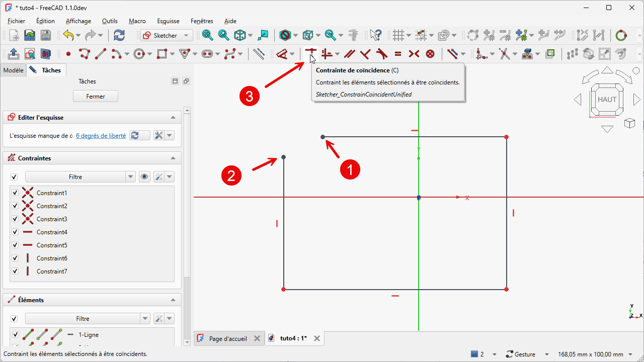Toggle the Constraint5 checkbox
The width and height of the screenshot is (644, 362).
[15, 245]
